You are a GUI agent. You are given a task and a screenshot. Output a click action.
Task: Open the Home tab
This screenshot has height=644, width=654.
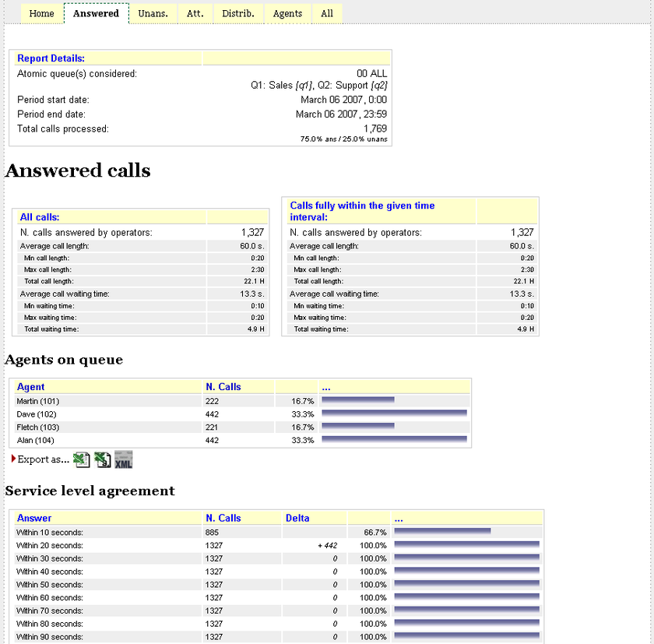[x=41, y=13]
